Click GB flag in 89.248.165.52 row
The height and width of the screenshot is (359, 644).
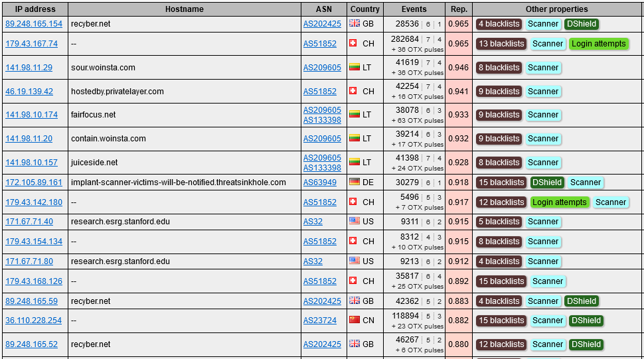tap(355, 344)
